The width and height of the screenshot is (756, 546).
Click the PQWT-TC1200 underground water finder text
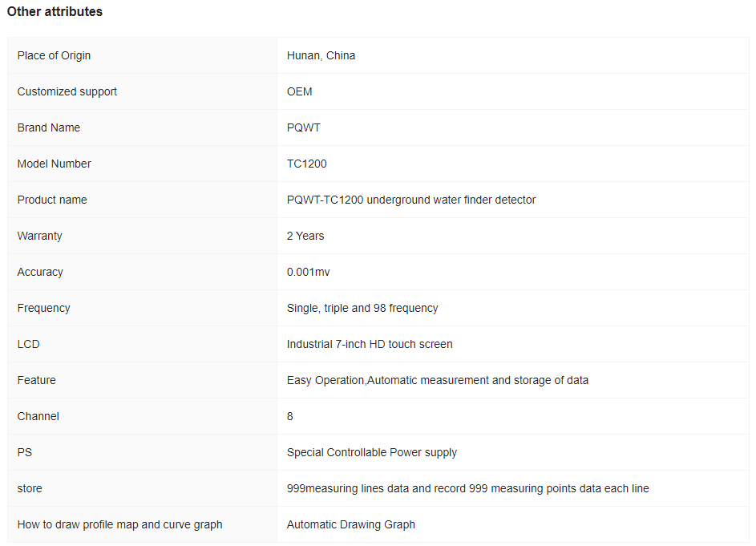point(411,200)
